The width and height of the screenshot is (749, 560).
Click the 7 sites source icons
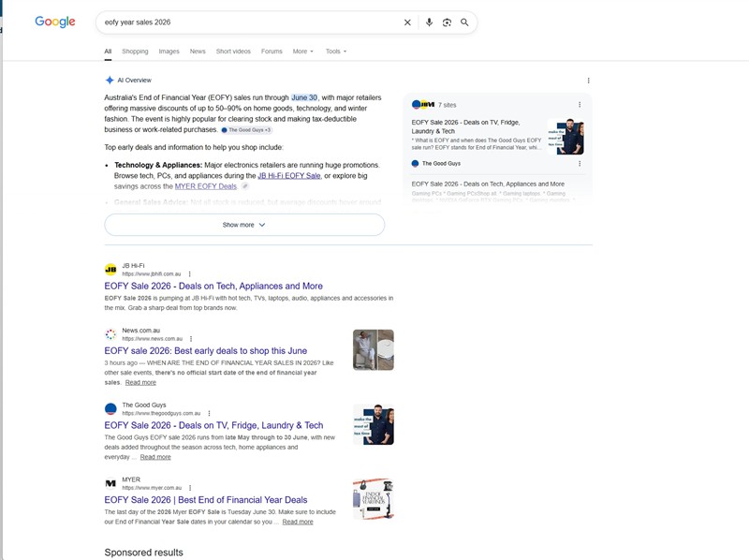click(x=423, y=105)
